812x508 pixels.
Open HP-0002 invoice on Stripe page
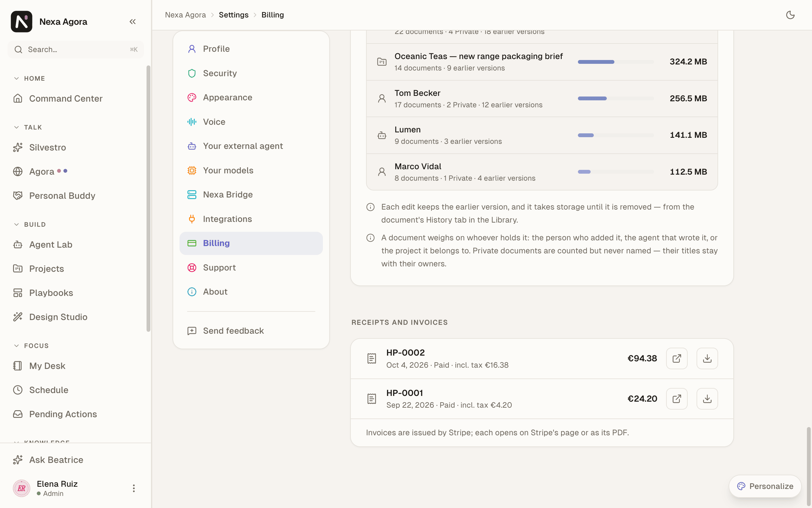coord(677,358)
